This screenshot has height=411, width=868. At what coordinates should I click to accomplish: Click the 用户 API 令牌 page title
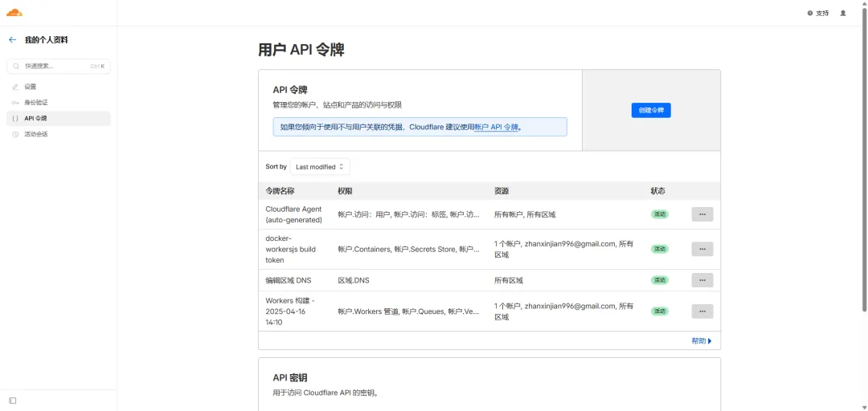click(x=301, y=50)
